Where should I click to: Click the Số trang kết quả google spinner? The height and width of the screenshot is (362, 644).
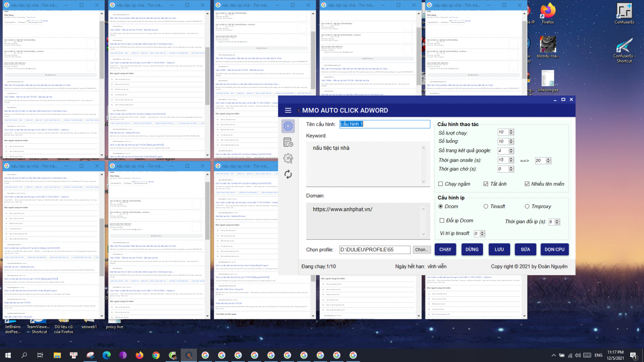tap(511, 151)
